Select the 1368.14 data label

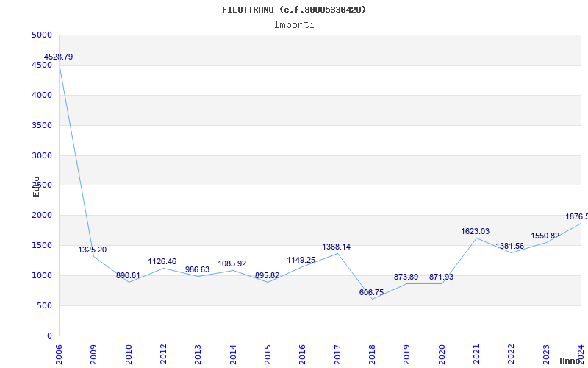tap(337, 247)
